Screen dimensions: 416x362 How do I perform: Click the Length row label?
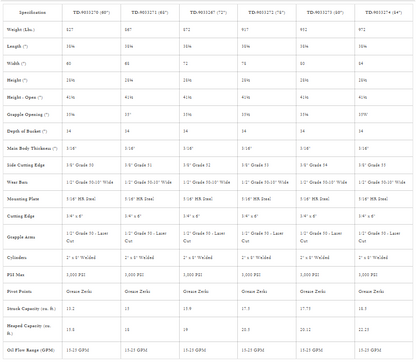click(x=17, y=46)
